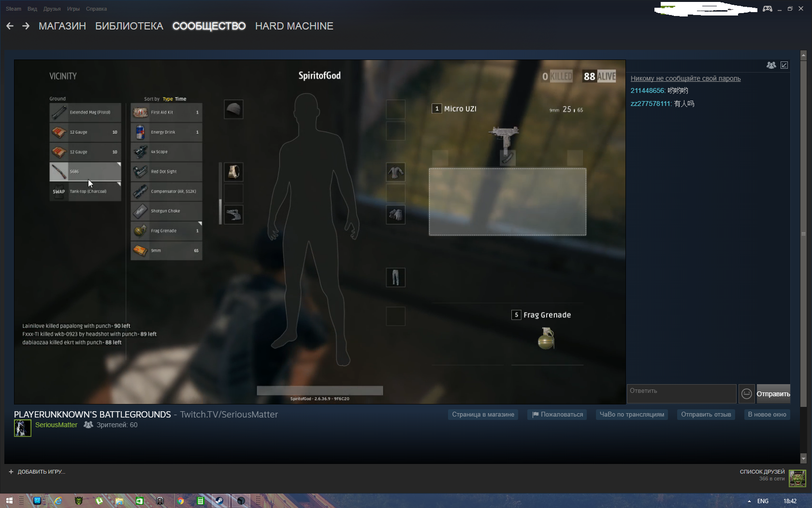The height and width of the screenshot is (508, 812).
Task: Open the HARD MACHINE profile tab
Action: (x=294, y=26)
